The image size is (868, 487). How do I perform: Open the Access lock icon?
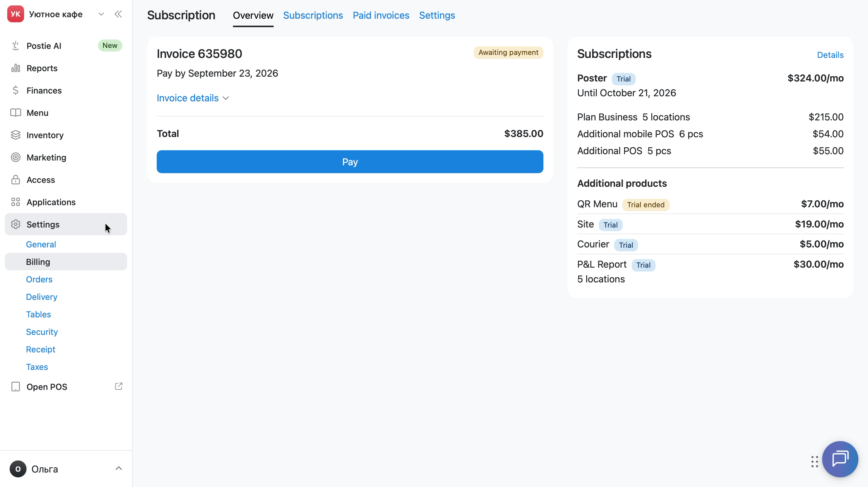coord(15,180)
